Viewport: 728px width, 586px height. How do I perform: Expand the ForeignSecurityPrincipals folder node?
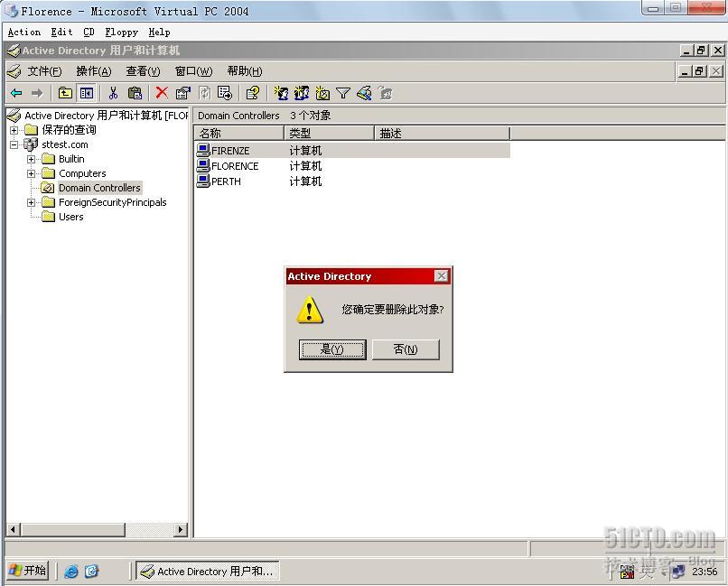click(x=31, y=202)
